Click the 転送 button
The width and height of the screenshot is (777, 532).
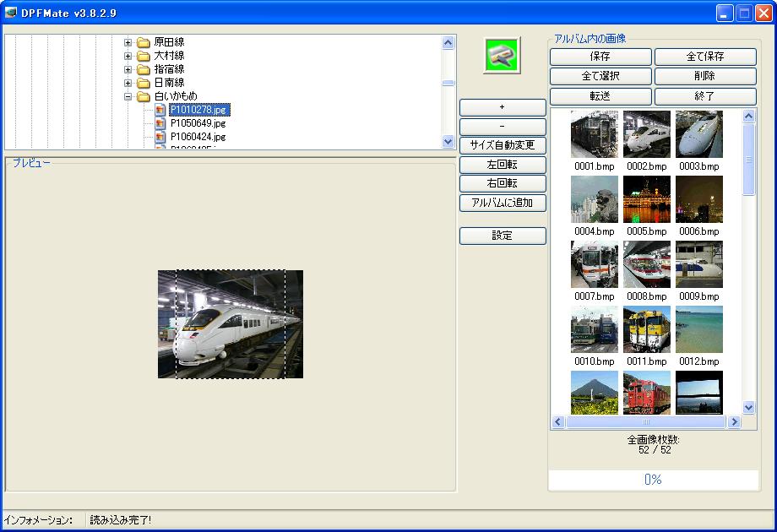[x=600, y=96]
